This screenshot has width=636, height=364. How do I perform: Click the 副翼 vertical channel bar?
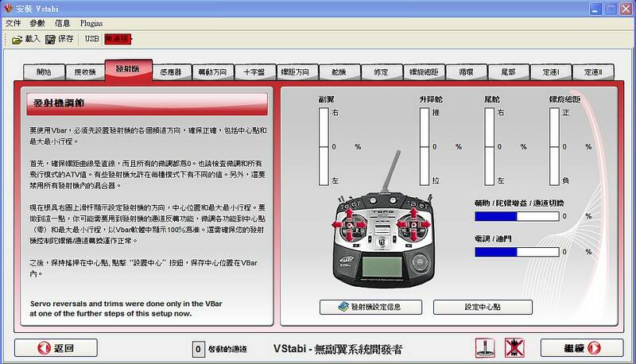[324, 146]
